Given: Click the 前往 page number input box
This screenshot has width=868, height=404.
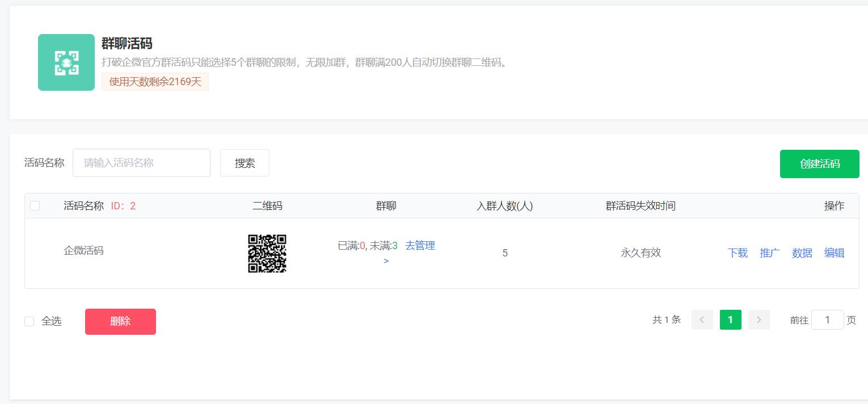Looking at the screenshot, I should tap(827, 320).
